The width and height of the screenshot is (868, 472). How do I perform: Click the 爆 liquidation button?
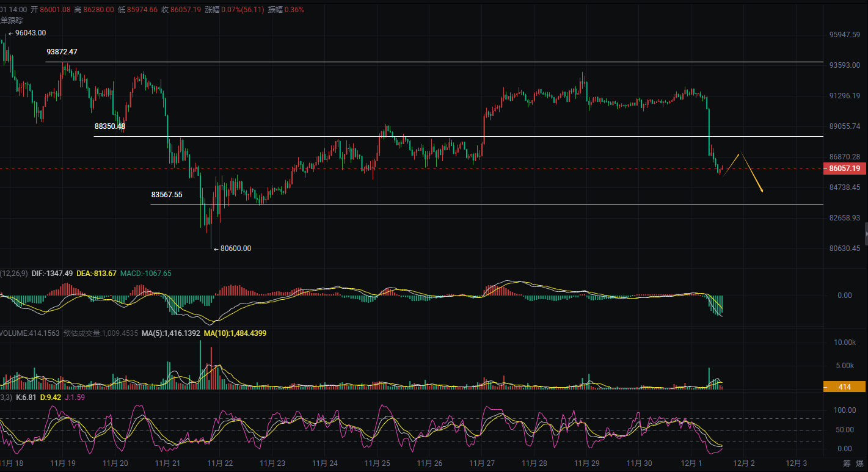859,463
